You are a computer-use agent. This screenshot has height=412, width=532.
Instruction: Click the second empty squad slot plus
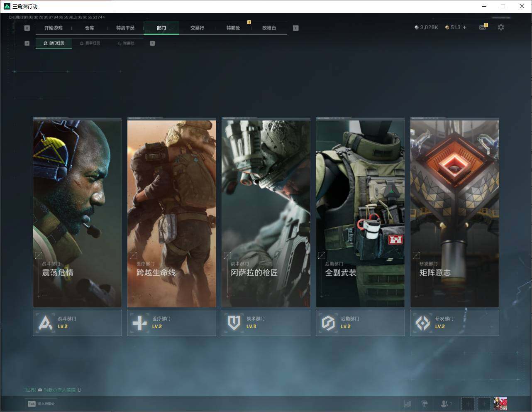click(x=484, y=404)
